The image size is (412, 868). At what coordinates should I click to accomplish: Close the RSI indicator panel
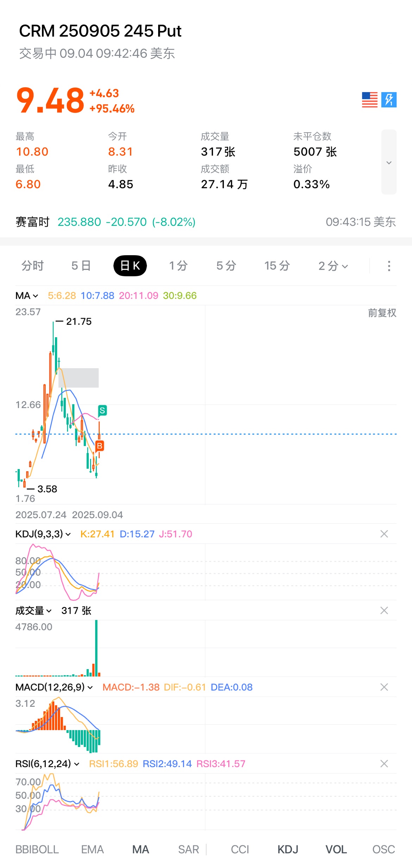pos(384,763)
